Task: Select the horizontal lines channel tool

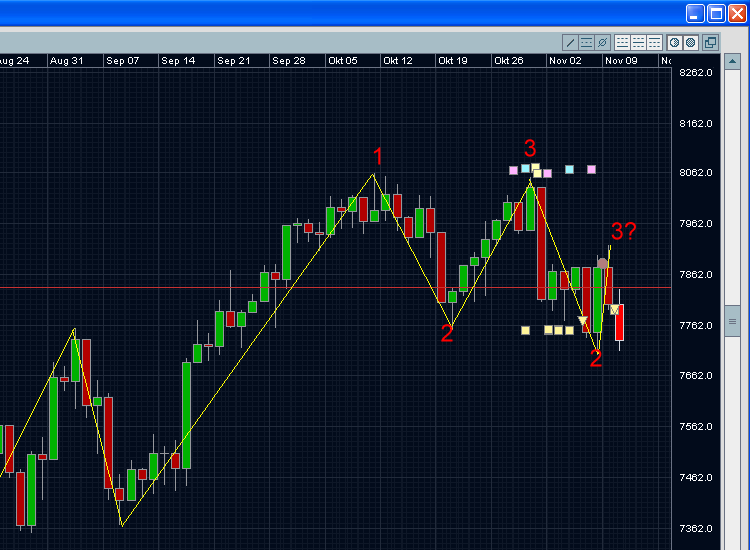Action: [x=586, y=43]
